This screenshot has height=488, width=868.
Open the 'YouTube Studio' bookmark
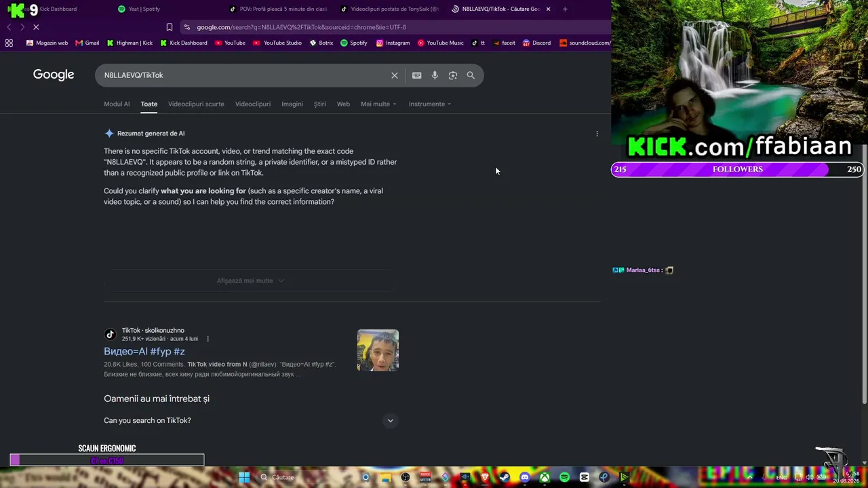coord(277,43)
